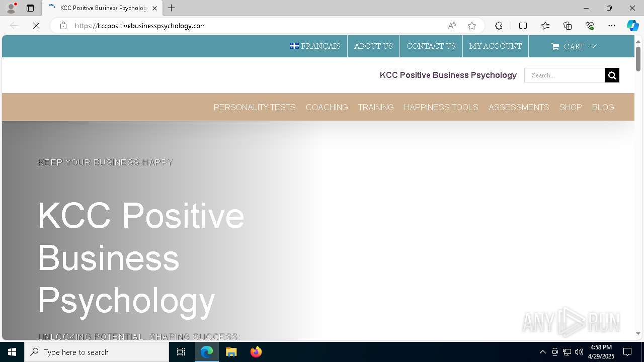644x362 pixels.
Task: View site information lock icon
Action: tap(63, 26)
